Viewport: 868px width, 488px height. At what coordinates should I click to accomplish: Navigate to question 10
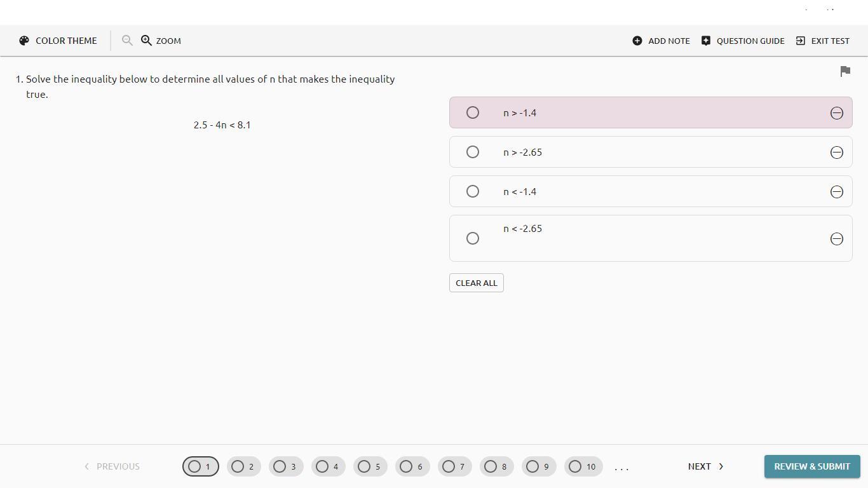click(583, 466)
